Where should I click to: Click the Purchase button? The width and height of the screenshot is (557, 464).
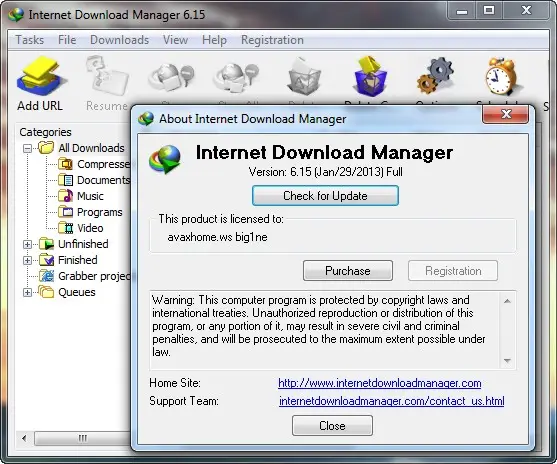(348, 271)
